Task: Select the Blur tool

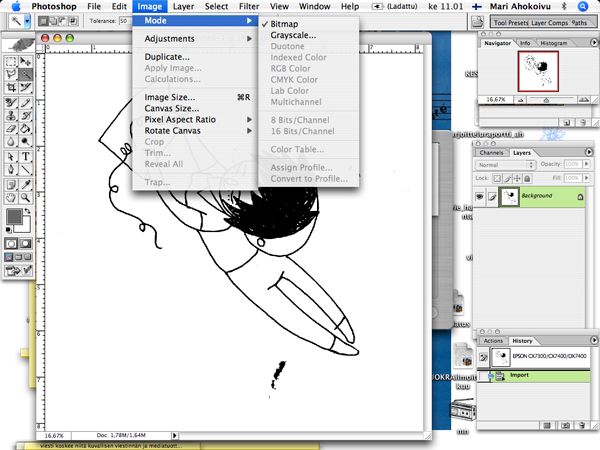Action: (11, 142)
